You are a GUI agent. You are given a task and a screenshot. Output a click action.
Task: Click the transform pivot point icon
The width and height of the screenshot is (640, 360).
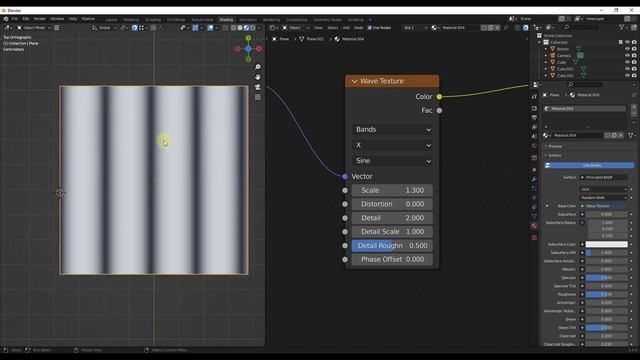(x=123, y=28)
